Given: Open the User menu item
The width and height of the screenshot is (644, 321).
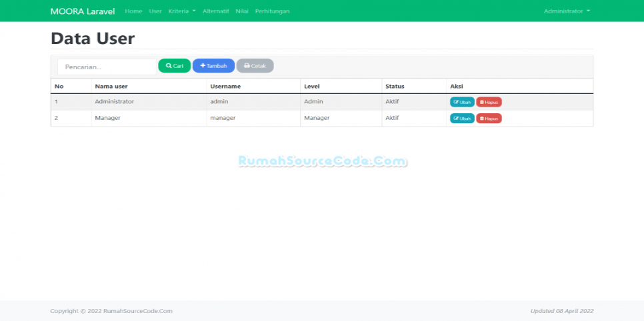Looking at the screenshot, I should point(155,11).
